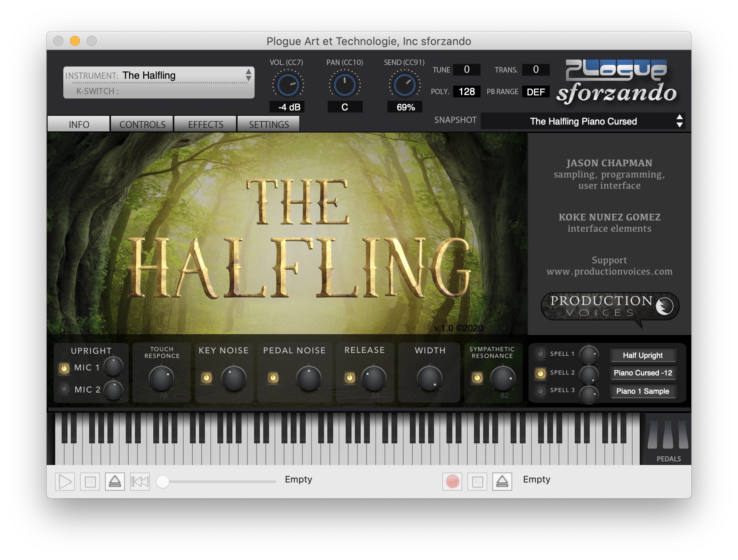This screenshot has height=560, width=738.
Task: Click the MIC 1 level knob
Action: (x=113, y=367)
